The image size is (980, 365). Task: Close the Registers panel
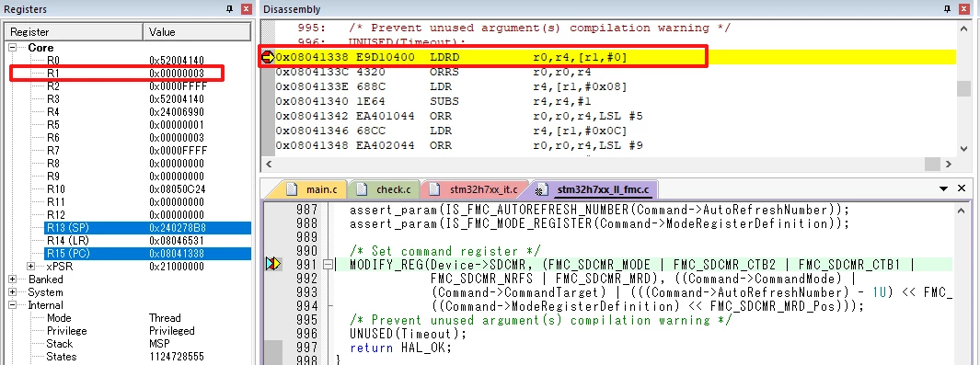[x=246, y=9]
